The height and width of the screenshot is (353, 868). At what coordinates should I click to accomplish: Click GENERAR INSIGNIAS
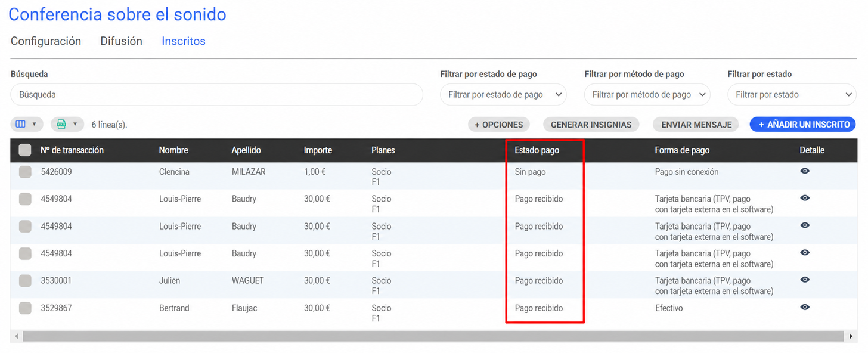click(591, 125)
